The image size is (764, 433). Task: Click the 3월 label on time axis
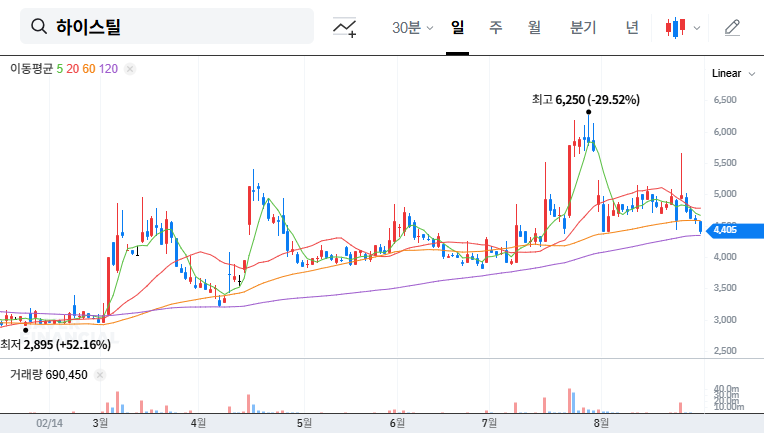click(x=100, y=423)
